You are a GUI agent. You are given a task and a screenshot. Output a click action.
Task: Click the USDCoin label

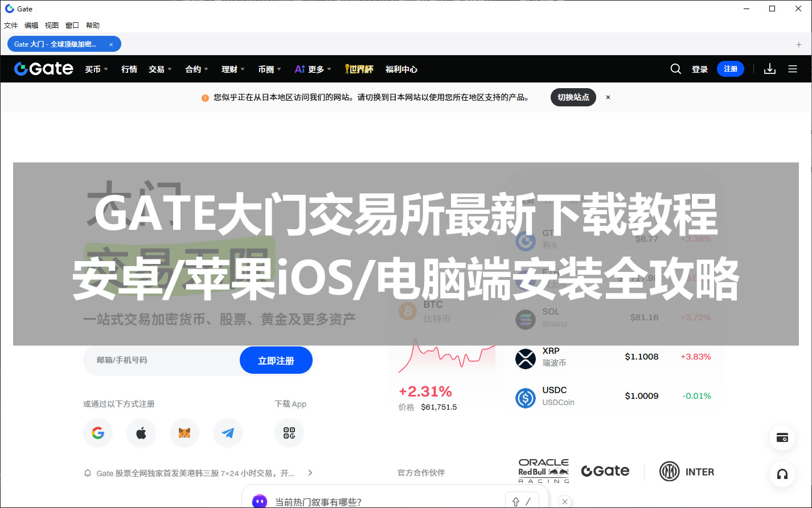coord(558,402)
